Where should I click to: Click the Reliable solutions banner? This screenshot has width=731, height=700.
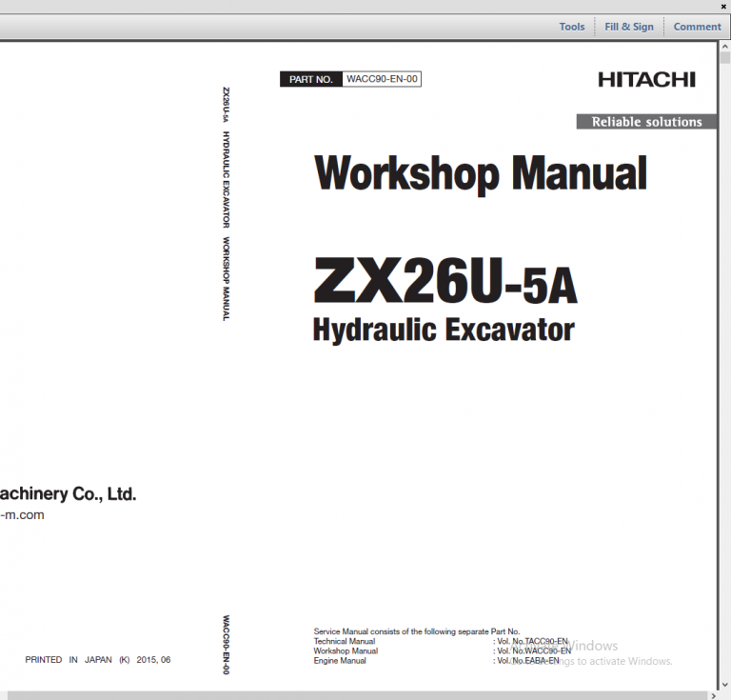(646, 122)
